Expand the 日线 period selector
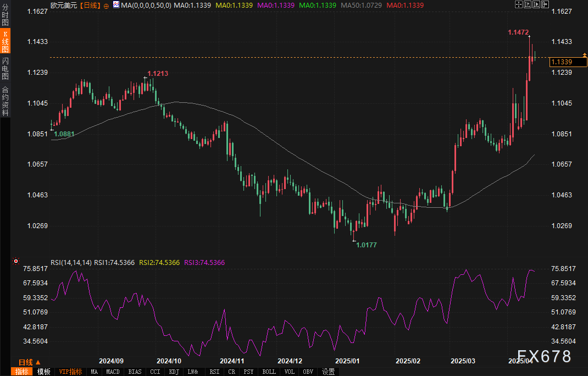The height and width of the screenshot is (376, 588). coord(29,362)
